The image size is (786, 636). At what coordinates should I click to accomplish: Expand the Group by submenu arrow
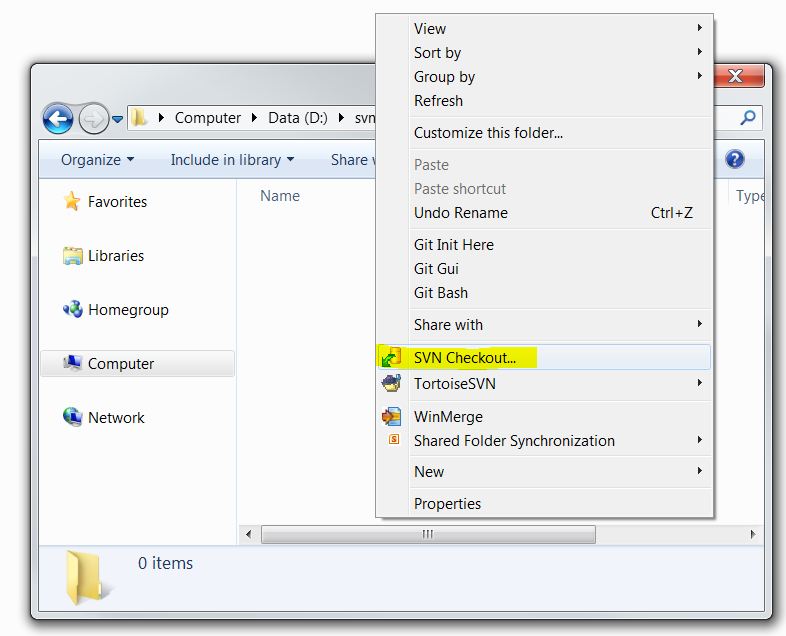(700, 76)
